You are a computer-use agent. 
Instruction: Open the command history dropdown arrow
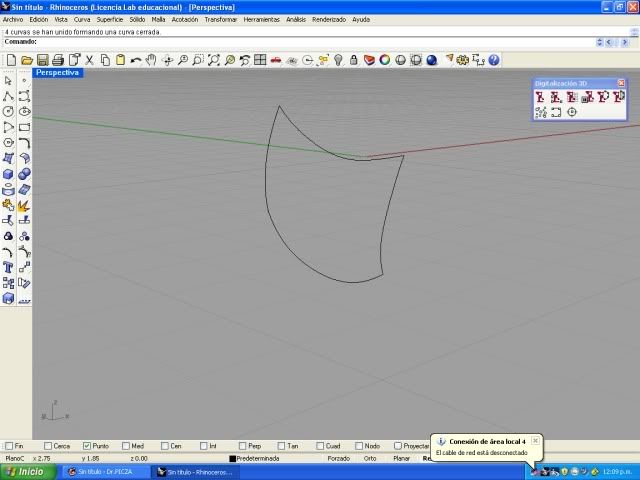600,42
